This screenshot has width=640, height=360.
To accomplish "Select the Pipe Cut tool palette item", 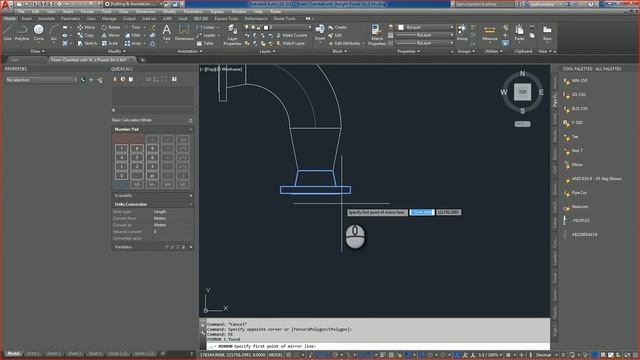I will coord(579,193).
